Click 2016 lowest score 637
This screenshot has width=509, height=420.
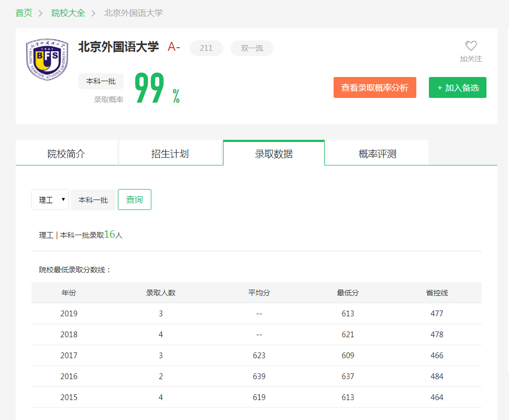pos(348,376)
